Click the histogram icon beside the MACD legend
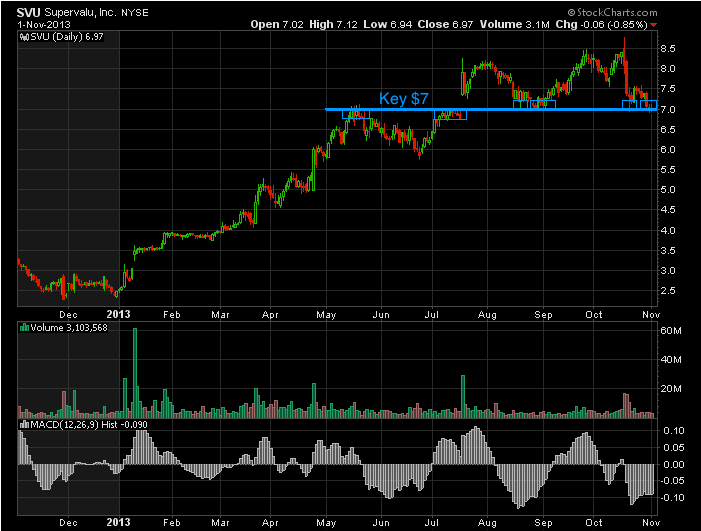 pyautogui.click(x=25, y=425)
